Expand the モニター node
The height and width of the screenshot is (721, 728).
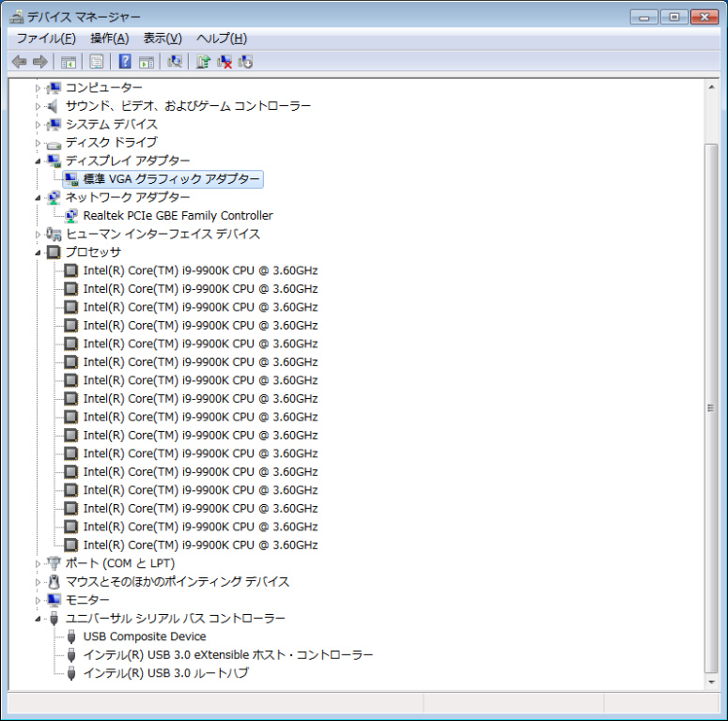coord(39,601)
